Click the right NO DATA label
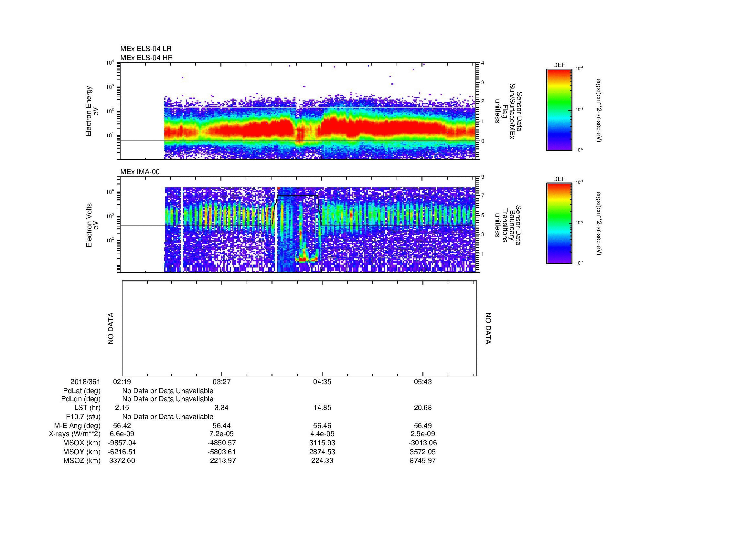 tap(488, 328)
